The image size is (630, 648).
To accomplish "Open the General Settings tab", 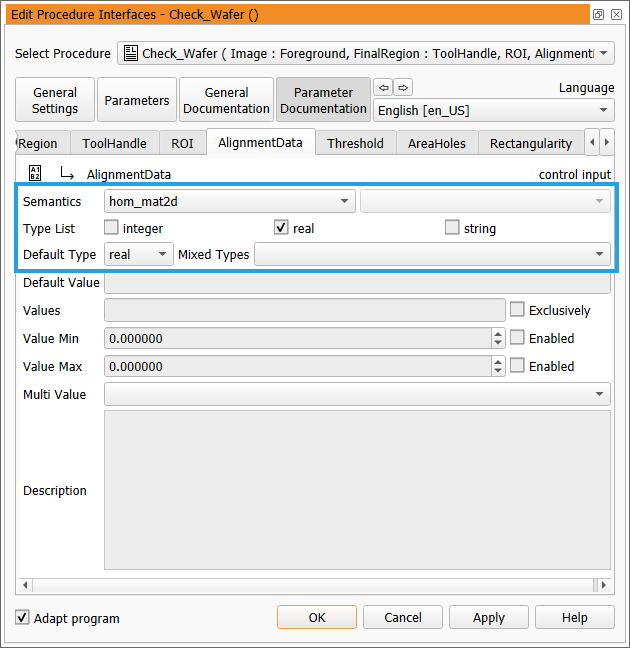I will (x=55, y=100).
